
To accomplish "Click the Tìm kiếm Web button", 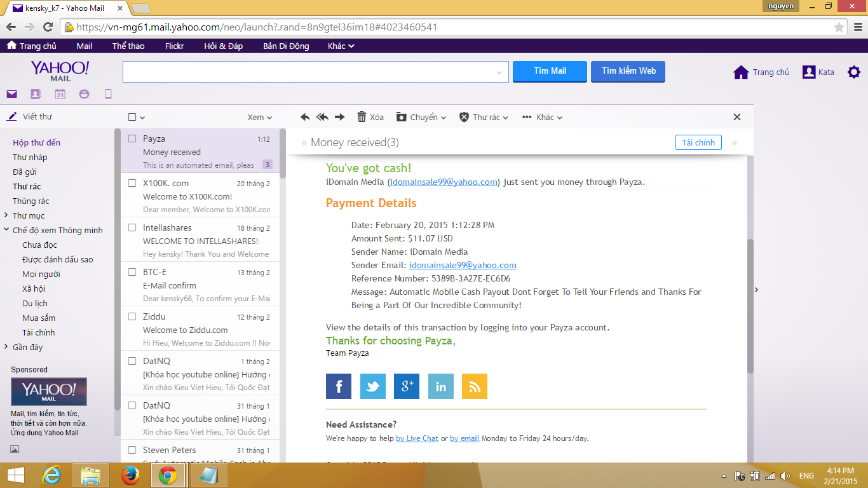I will (x=628, y=71).
